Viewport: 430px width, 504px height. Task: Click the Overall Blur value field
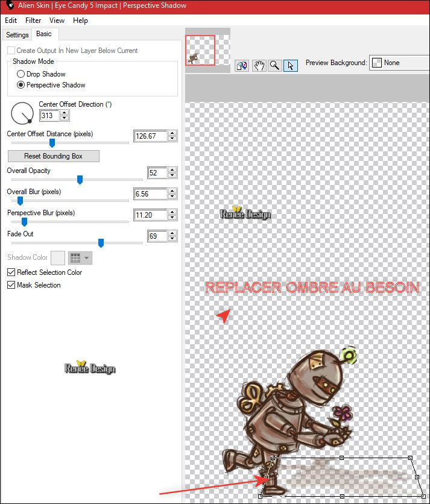[150, 194]
